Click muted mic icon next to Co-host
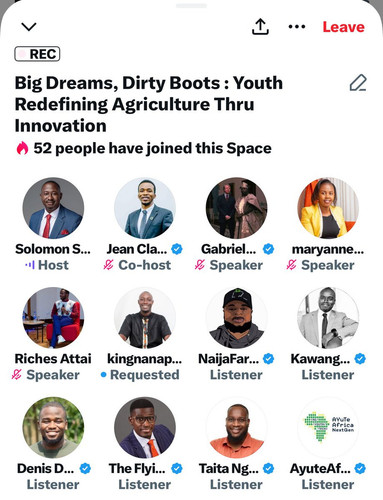383x500 pixels. point(108,265)
